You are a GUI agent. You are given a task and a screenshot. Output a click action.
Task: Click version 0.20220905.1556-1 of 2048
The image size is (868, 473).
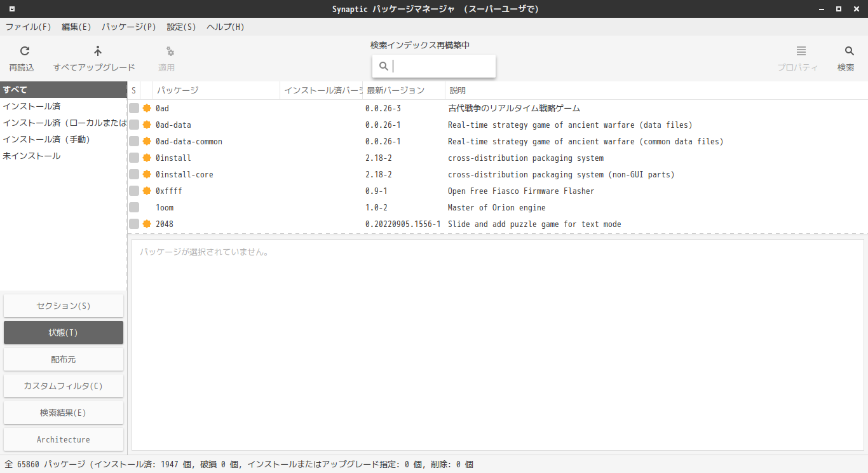click(403, 224)
